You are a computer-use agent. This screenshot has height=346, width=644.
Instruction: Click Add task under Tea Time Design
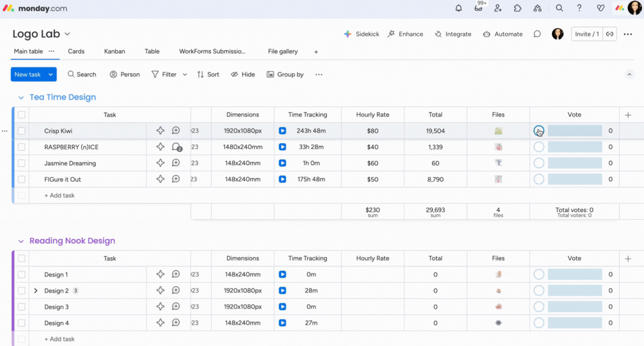(x=59, y=195)
